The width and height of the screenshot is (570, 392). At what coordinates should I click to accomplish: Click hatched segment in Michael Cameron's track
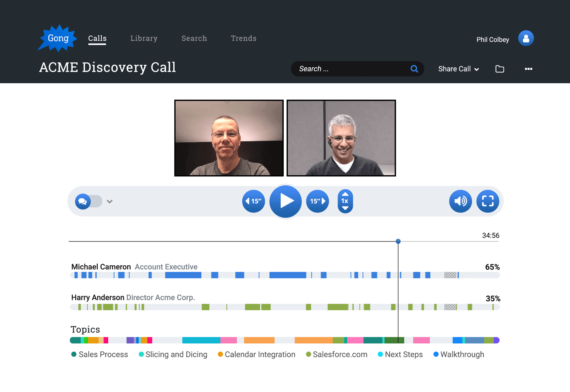click(x=450, y=275)
